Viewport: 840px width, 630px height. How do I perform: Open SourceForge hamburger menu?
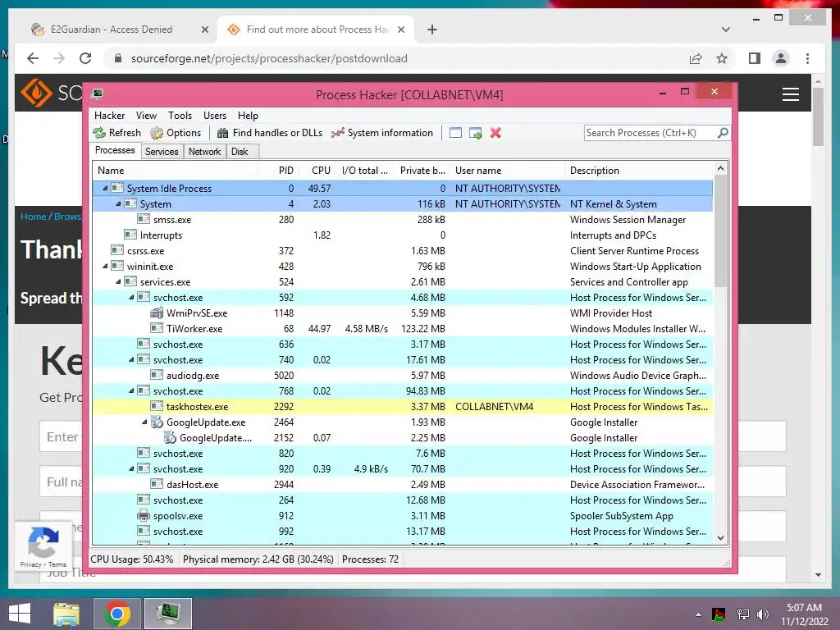791,94
